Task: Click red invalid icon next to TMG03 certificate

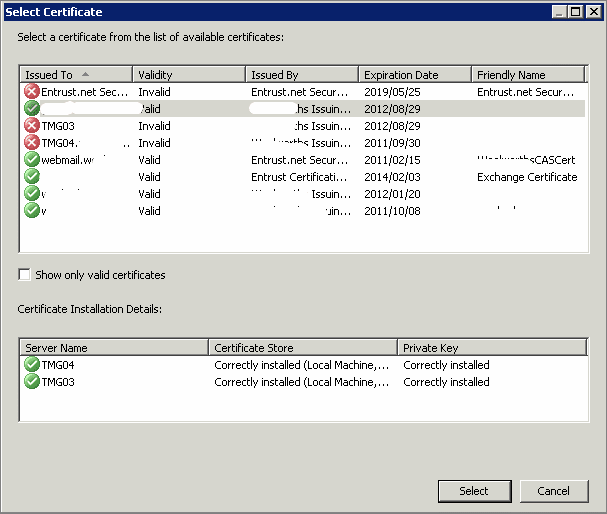Action: click(x=32, y=126)
